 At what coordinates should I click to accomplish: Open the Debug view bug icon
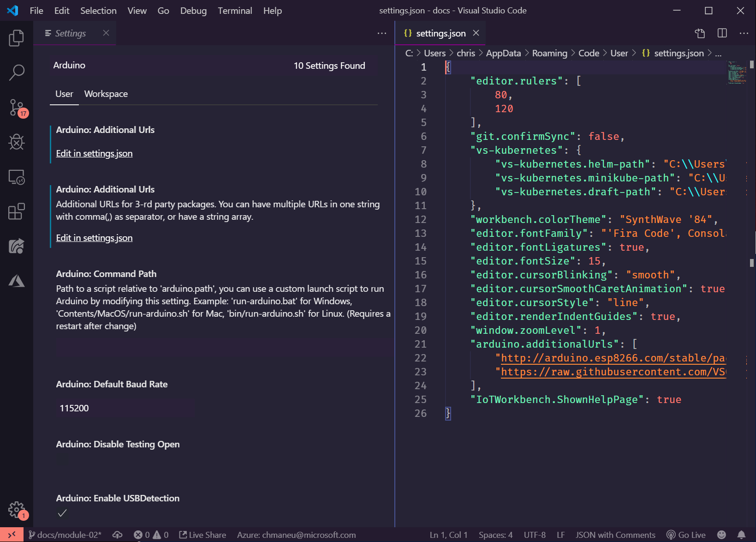point(17,142)
